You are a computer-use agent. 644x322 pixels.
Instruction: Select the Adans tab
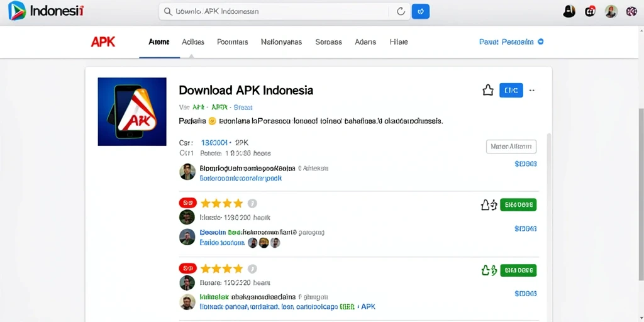365,42
